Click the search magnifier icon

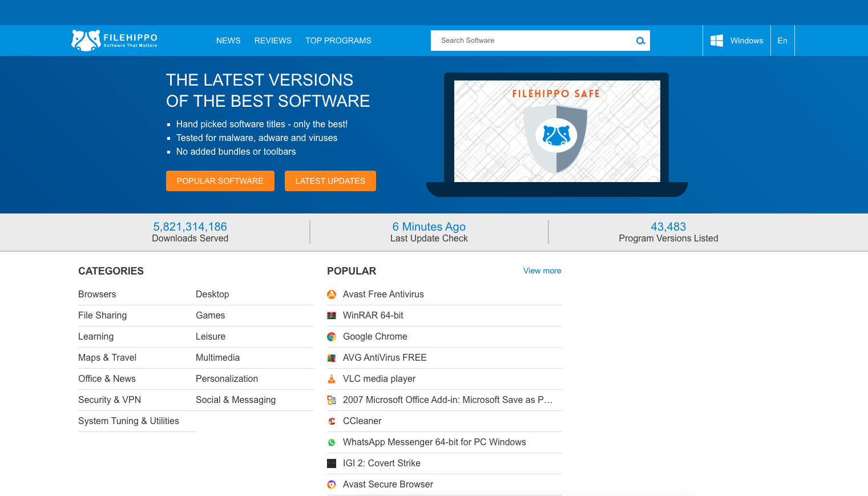tap(640, 41)
